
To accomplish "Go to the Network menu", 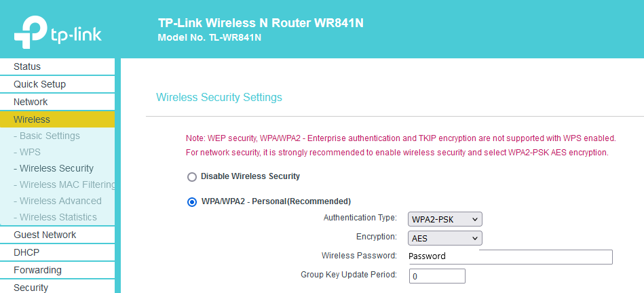I will pos(57,102).
